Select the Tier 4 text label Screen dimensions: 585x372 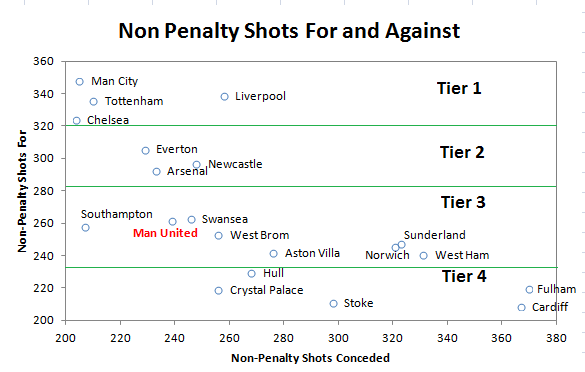click(x=464, y=276)
